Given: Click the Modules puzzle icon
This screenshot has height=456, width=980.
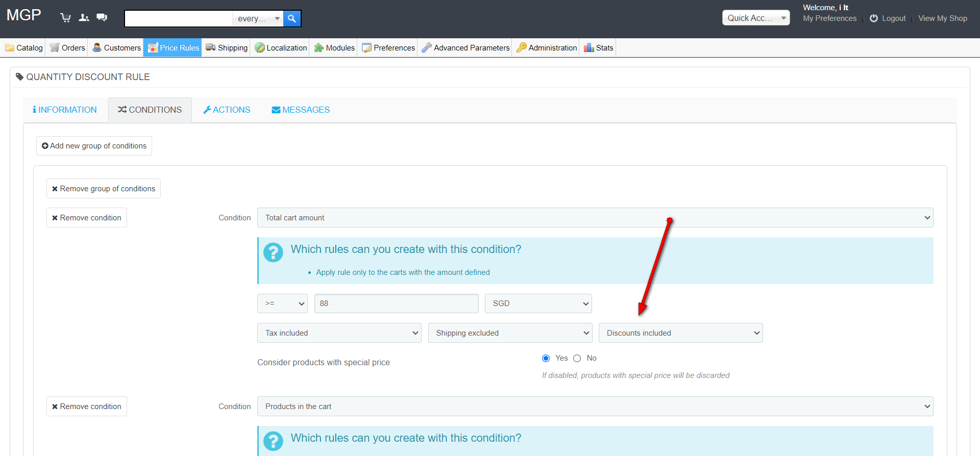Looking at the screenshot, I should click(319, 48).
